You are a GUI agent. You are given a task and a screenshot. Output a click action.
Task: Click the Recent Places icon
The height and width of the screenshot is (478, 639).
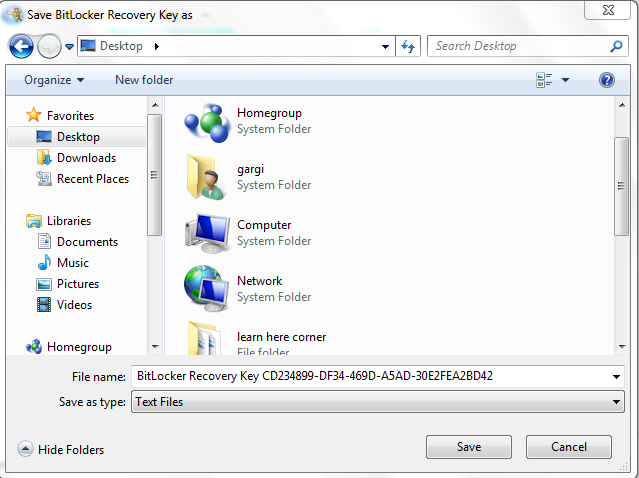[44, 178]
